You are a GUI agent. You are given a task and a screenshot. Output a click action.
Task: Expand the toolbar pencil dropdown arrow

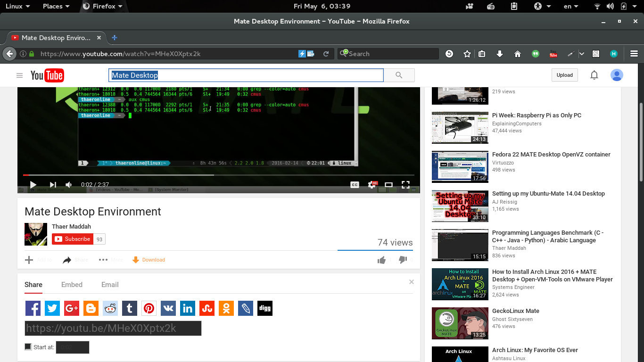tap(582, 54)
